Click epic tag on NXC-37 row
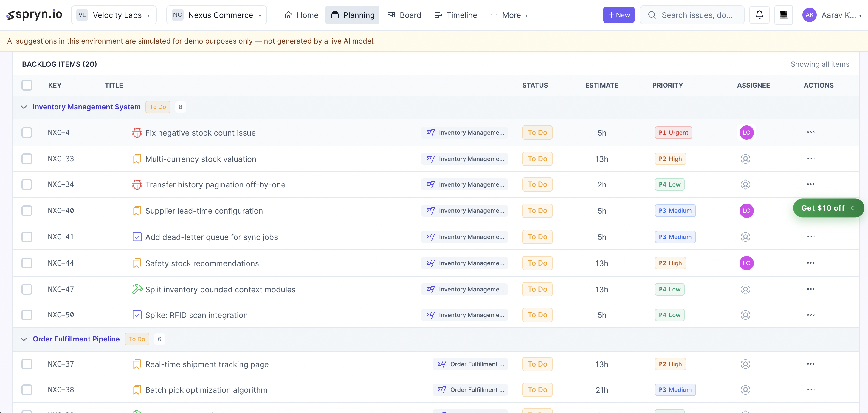 click(x=470, y=364)
